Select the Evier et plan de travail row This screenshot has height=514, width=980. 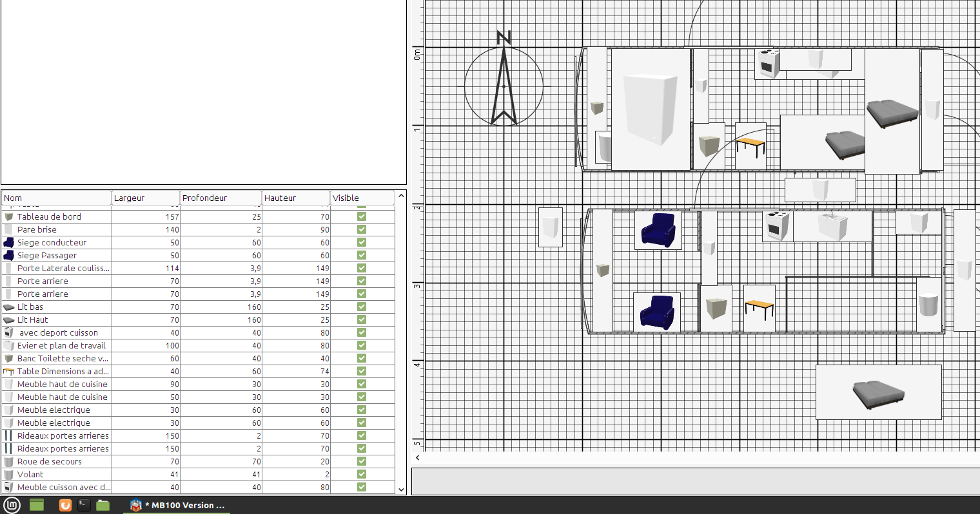pos(61,346)
